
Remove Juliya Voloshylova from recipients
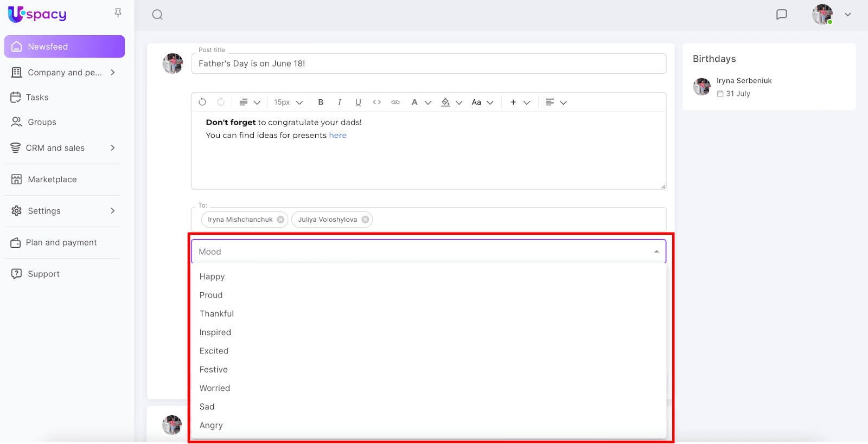pyautogui.click(x=365, y=220)
